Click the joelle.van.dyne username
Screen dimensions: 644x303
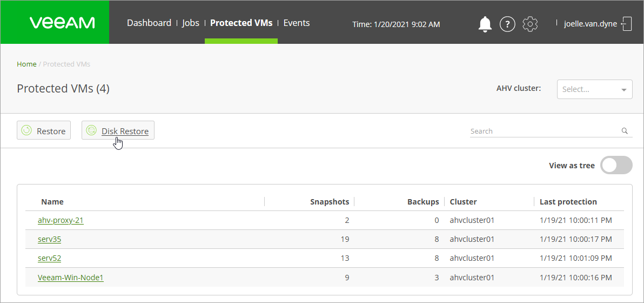coord(590,24)
